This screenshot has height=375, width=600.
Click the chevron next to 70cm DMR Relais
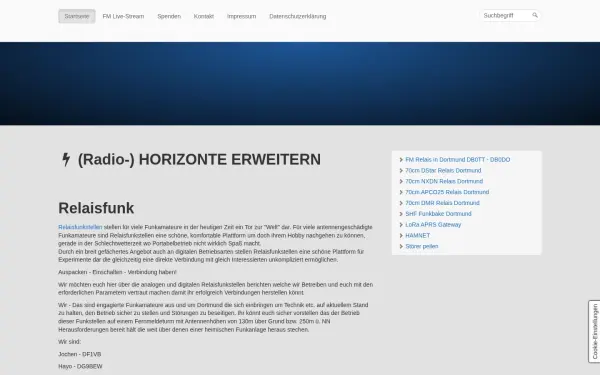pyautogui.click(x=401, y=203)
